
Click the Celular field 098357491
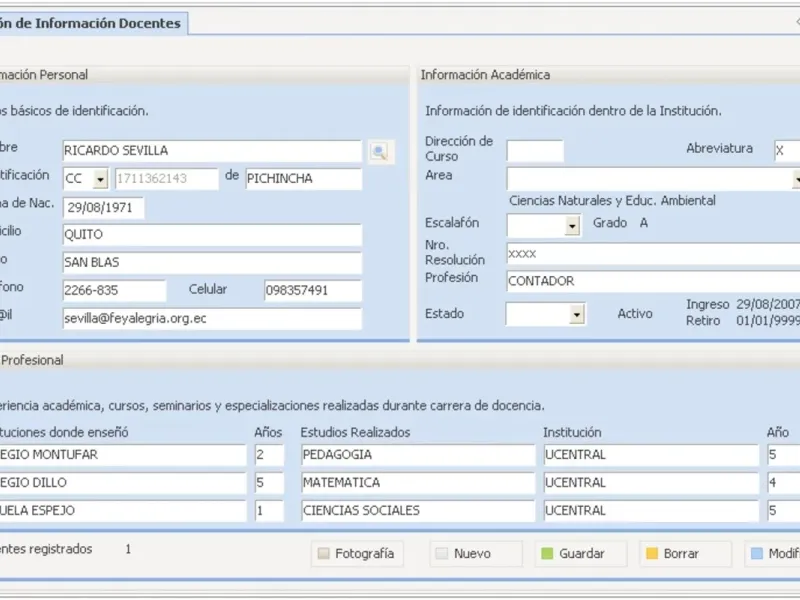[x=313, y=291]
